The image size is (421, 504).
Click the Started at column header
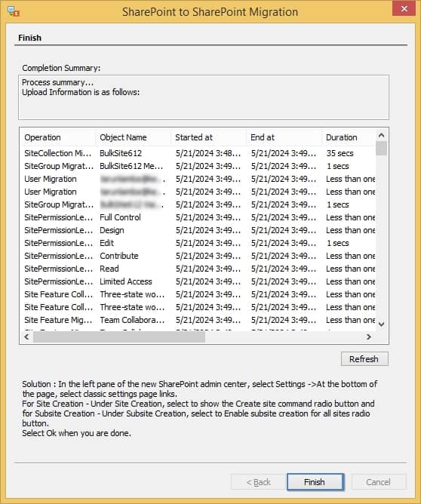click(208, 137)
